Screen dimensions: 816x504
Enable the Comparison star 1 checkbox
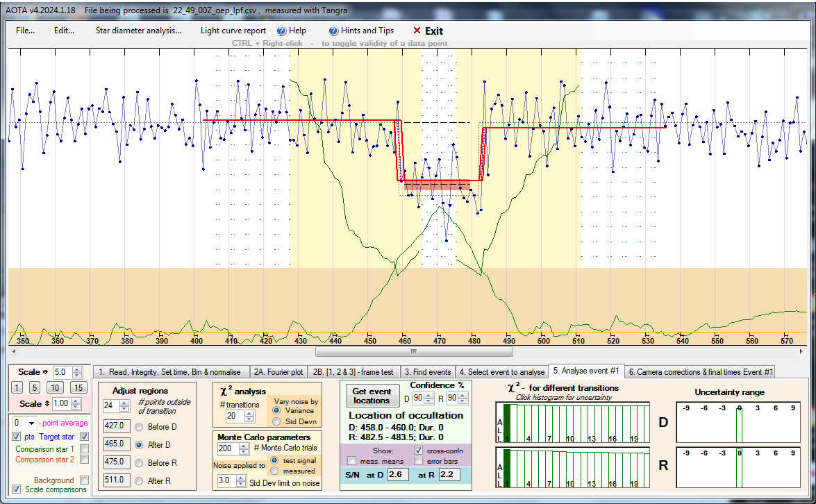click(84, 449)
